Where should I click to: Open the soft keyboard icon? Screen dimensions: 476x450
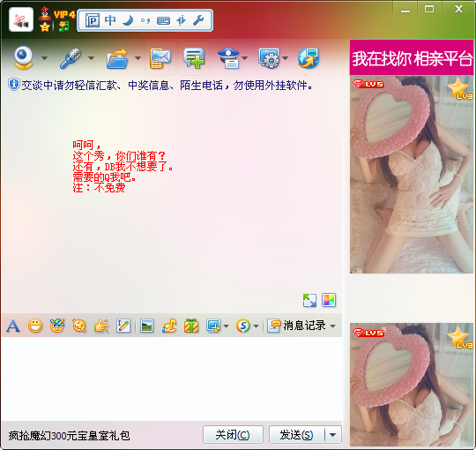pos(163,20)
